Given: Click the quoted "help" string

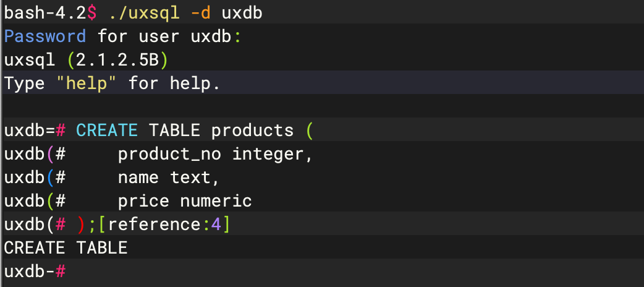Looking at the screenshot, I should click(x=87, y=84).
